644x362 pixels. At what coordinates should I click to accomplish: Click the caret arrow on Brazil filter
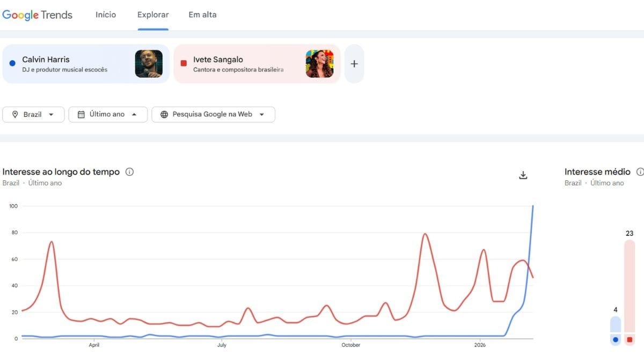click(51, 114)
